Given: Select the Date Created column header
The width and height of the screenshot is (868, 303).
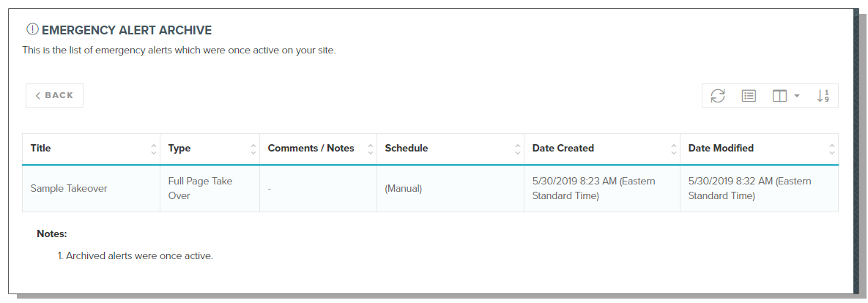Looking at the screenshot, I should [563, 149].
